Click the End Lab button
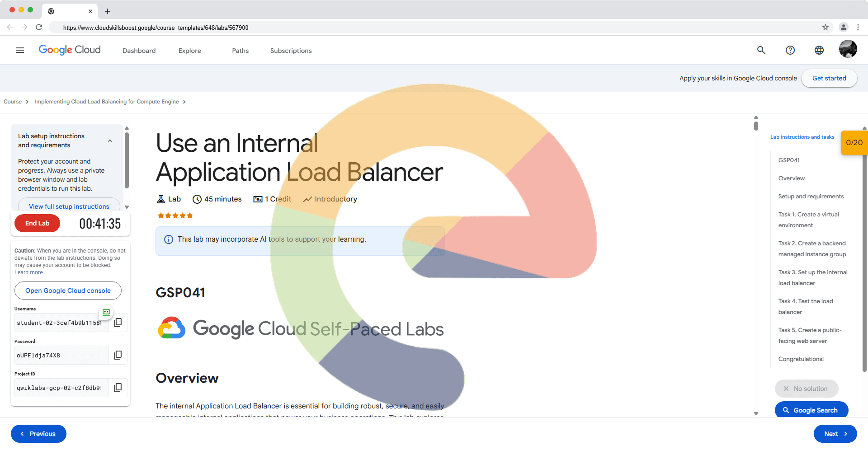 coord(37,223)
